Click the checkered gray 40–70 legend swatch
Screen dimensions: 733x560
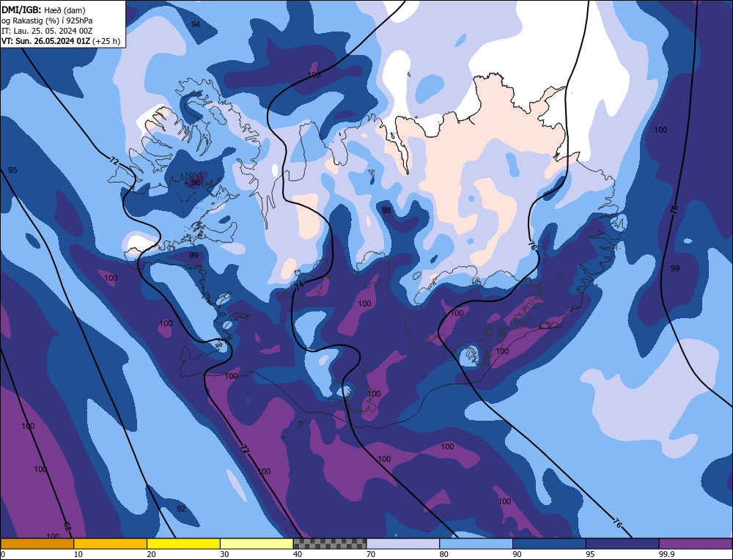coord(330,544)
